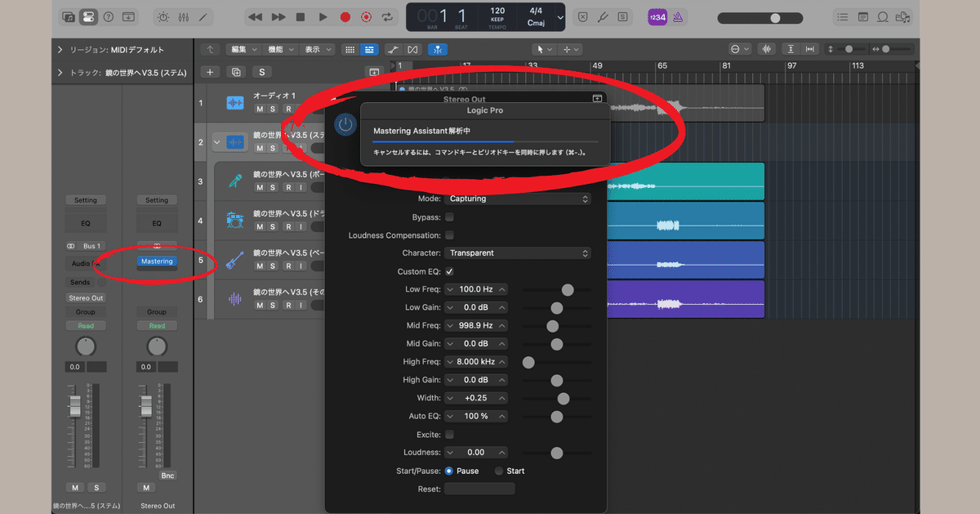
Task: Expand the リージョン inspector section
Action: coord(60,50)
